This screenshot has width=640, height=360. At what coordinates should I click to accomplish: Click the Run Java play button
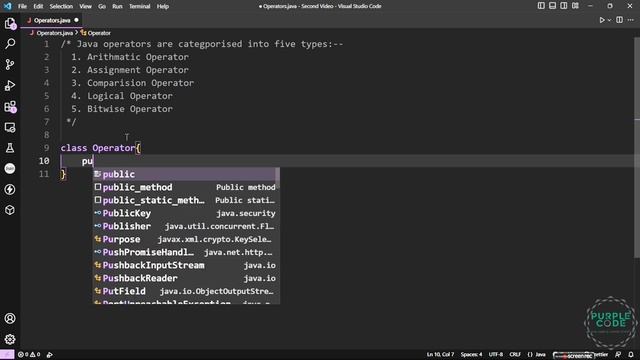602,20
